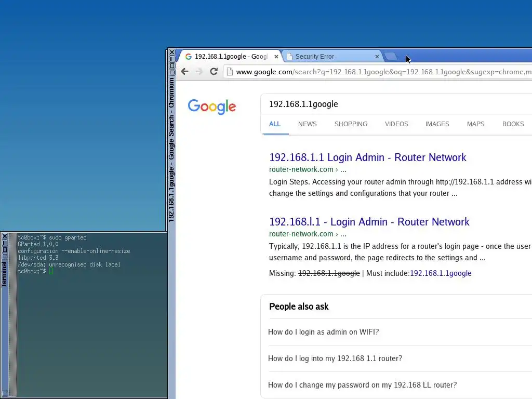The image size is (532, 399).
Task: Click the Terminal scrollbar strip
Action: click(x=12, y=315)
